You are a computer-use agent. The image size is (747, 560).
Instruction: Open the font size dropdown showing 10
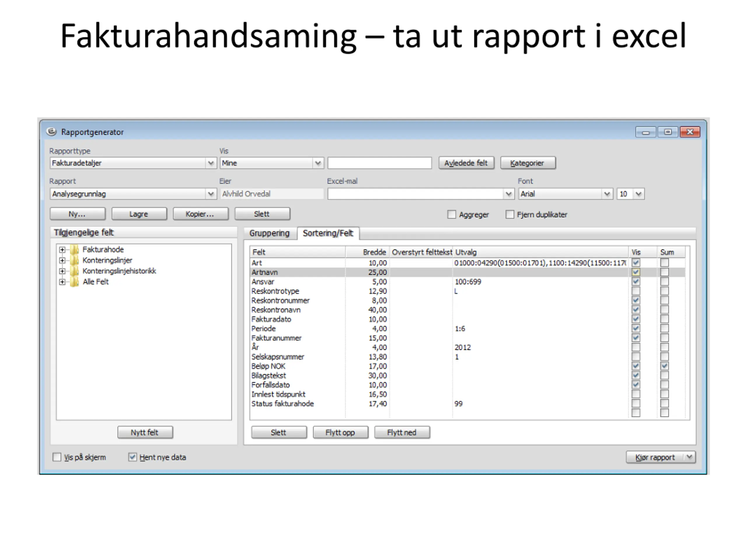638,194
